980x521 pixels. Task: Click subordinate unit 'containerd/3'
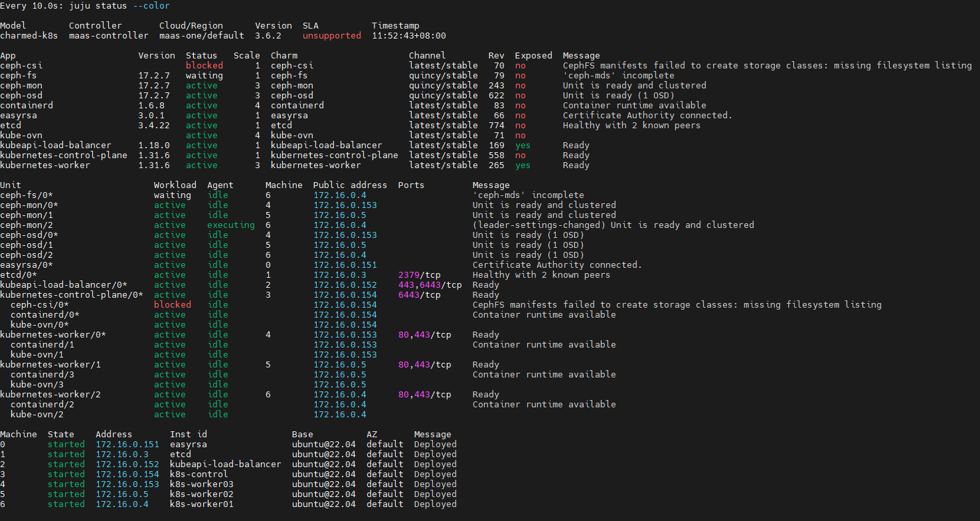coord(42,375)
